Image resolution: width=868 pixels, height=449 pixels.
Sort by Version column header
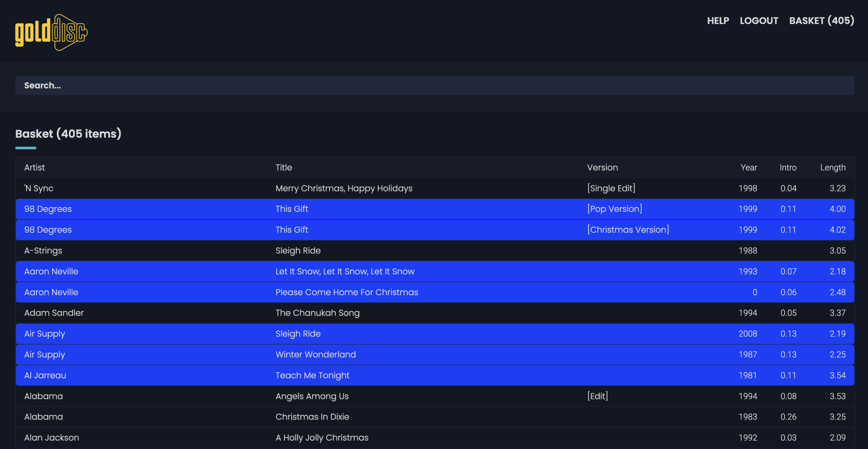click(602, 167)
